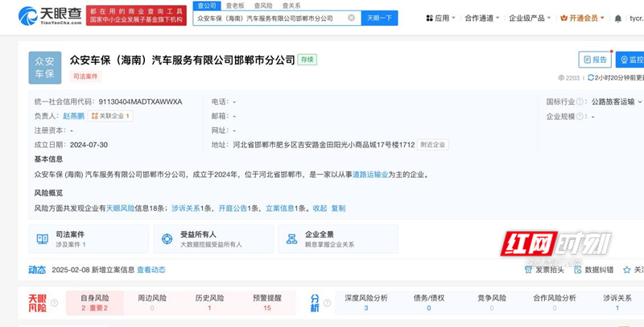Click the red banner 都在用的商业查询工具
The height and width of the screenshot is (327, 644).
pyautogui.click(x=136, y=15)
